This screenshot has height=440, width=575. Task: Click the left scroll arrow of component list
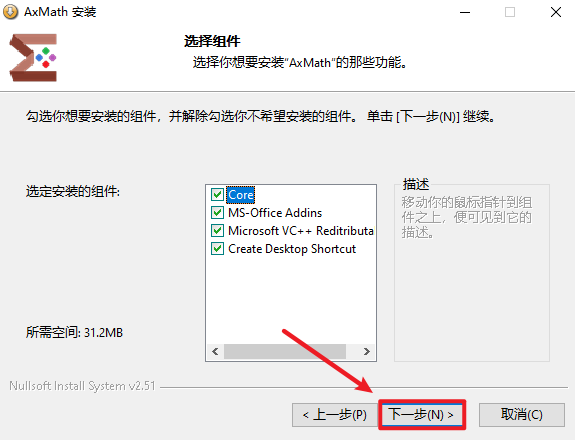(215, 351)
